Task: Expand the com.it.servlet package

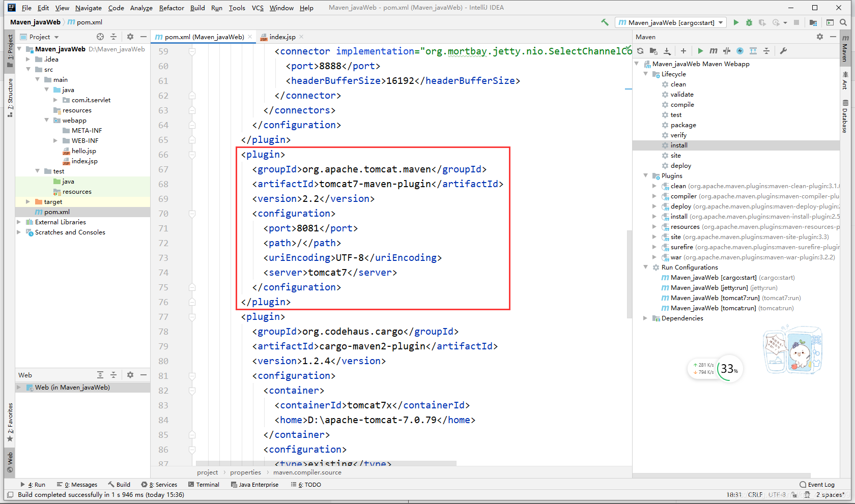Action: click(x=55, y=100)
